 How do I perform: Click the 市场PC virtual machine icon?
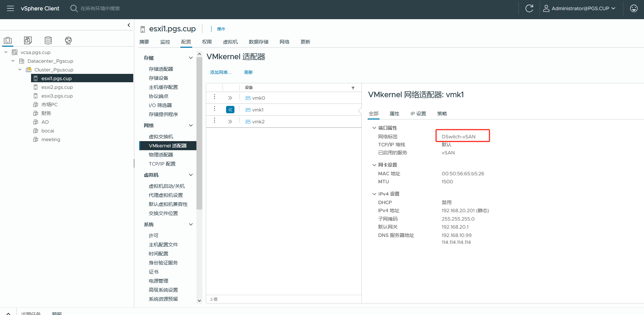(36, 105)
